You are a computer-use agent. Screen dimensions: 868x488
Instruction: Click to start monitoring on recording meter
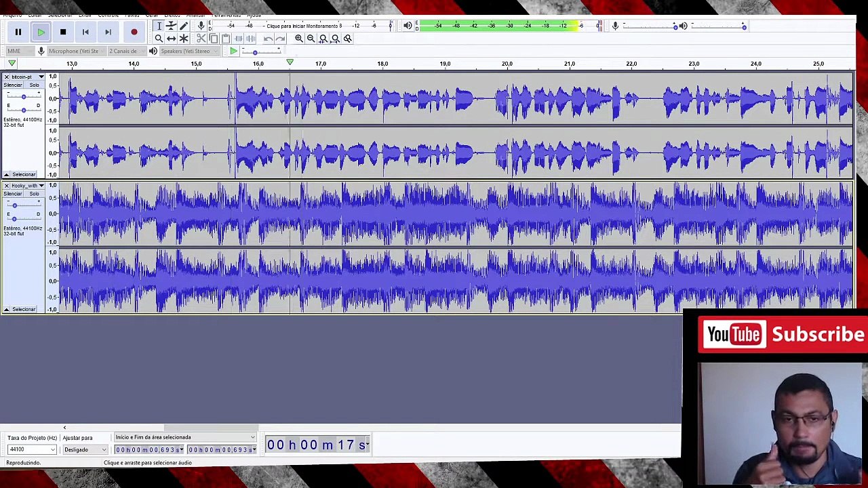click(x=304, y=26)
